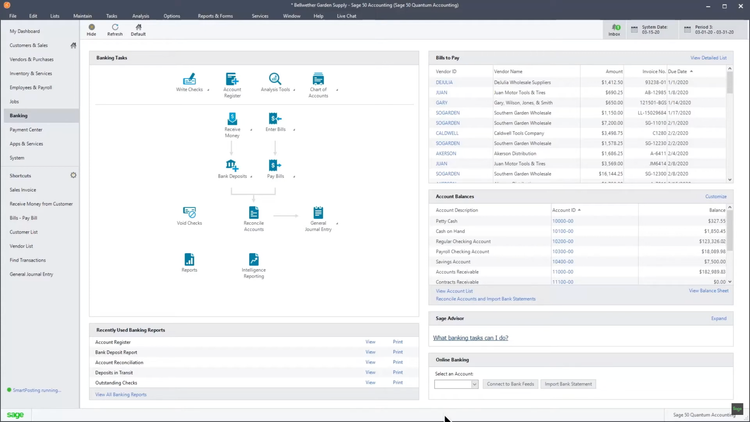Screen dimensions: 750x422
Task: Print the Account Reconciliation report
Action: click(397, 362)
